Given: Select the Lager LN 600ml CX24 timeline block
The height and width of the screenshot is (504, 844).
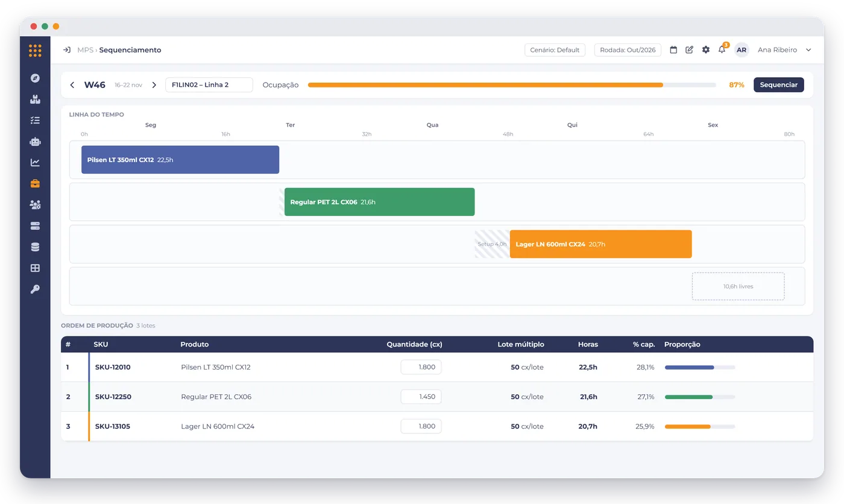Looking at the screenshot, I should tap(600, 244).
